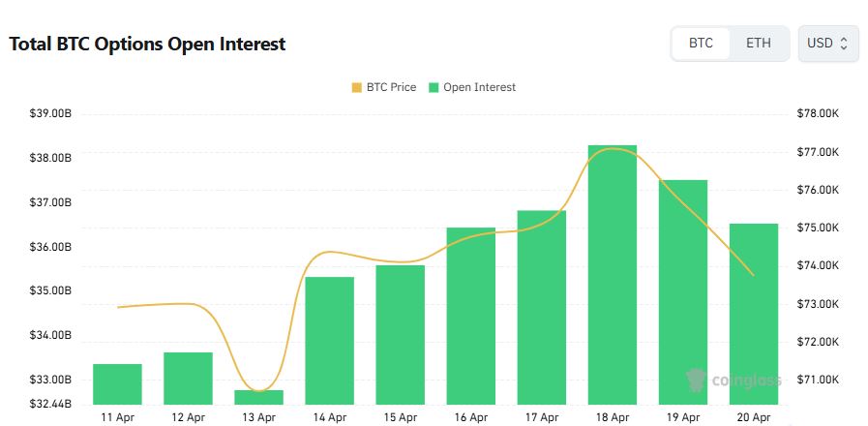Switch to the BTC tab
Image resolution: width=868 pixels, height=426 pixels.
[701, 44]
